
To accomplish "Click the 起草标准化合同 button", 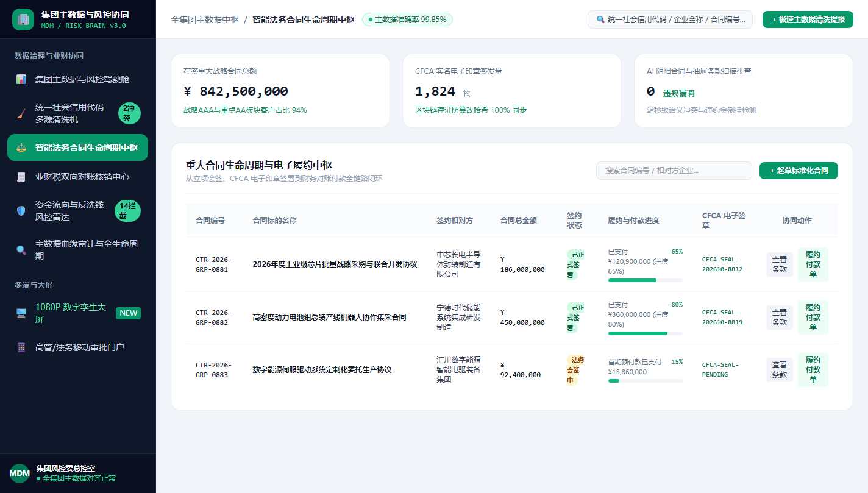I will click(799, 171).
